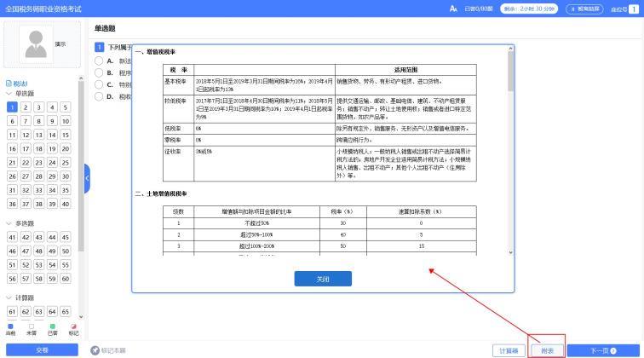This screenshot has height=358, width=644.
Task: Click the seat number box showing 1
Action: click(x=634, y=9)
